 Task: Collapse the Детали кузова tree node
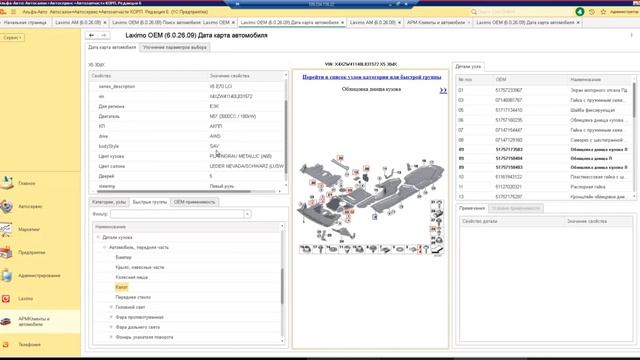tap(98, 237)
